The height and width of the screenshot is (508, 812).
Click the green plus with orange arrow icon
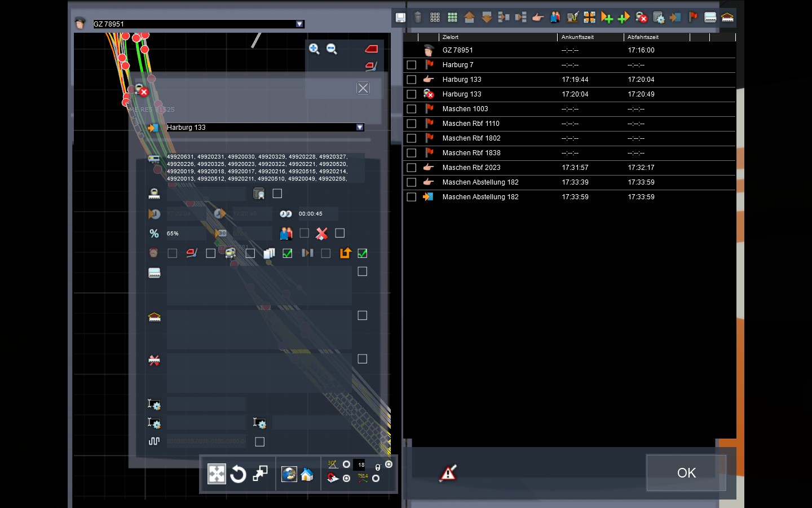624,17
